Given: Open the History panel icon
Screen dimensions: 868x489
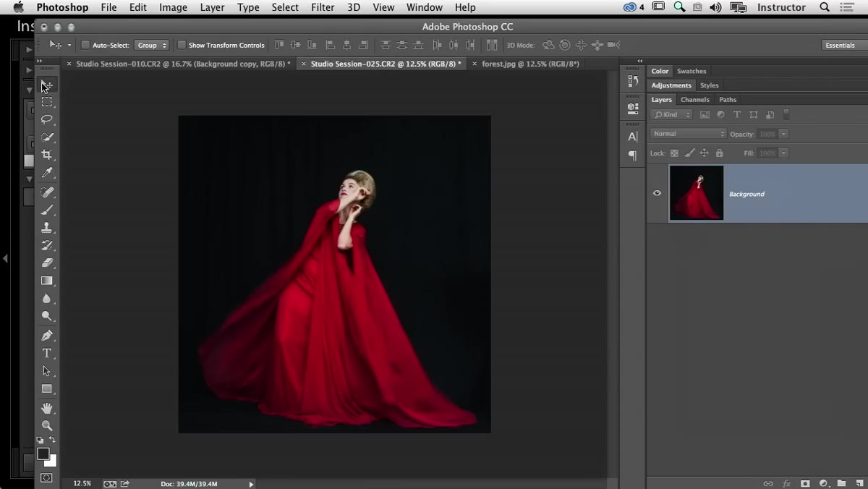Looking at the screenshot, I should pyautogui.click(x=633, y=81).
